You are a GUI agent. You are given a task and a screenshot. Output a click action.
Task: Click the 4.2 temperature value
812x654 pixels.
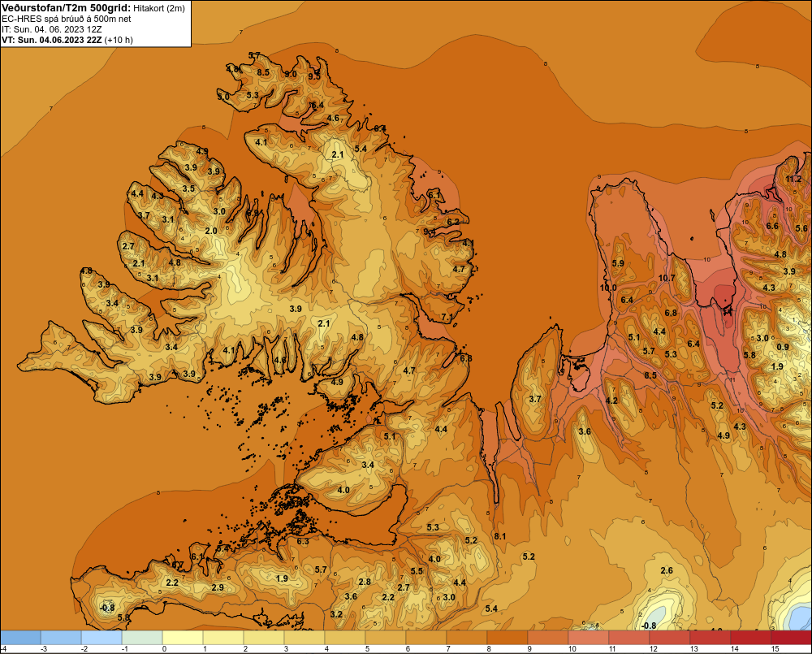[611, 401]
